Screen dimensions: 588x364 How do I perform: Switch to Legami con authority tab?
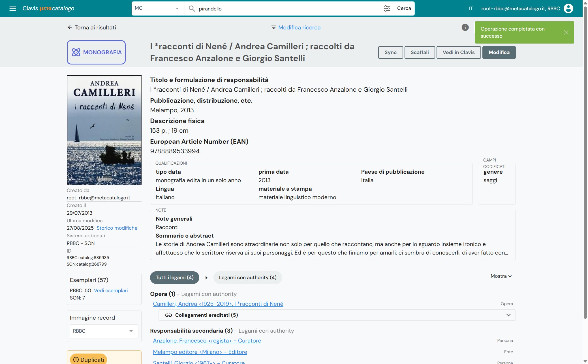pyautogui.click(x=247, y=278)
